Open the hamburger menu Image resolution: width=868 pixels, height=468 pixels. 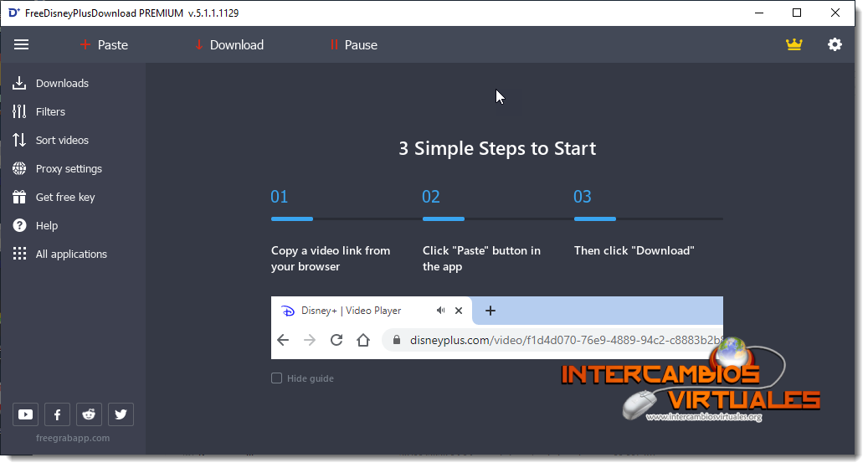[21, 45]
